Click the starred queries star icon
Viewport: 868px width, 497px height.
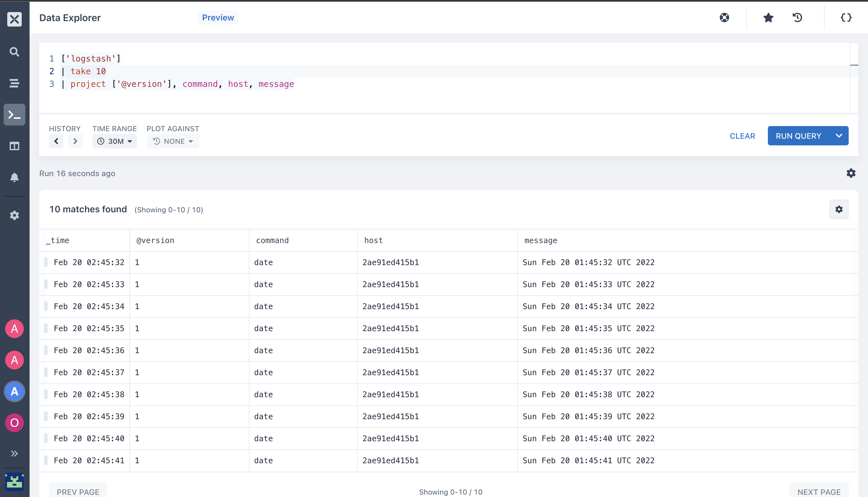[768, 17]
